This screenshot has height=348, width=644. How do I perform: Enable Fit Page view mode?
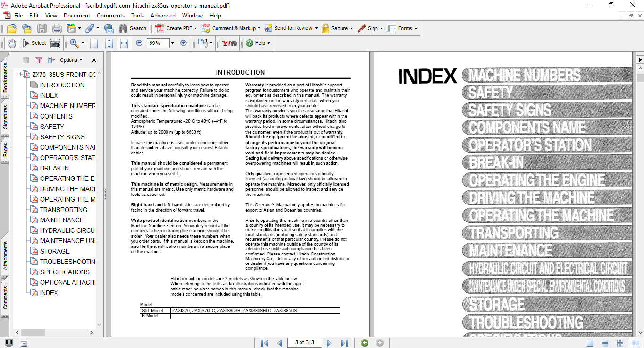(109, 43)
